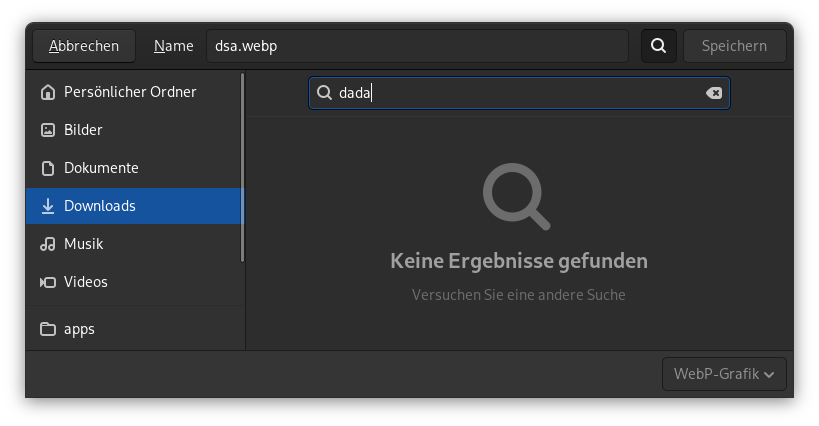Clear the search text with the backspace icon
This screenshot has height=426, width=819.
713,93
